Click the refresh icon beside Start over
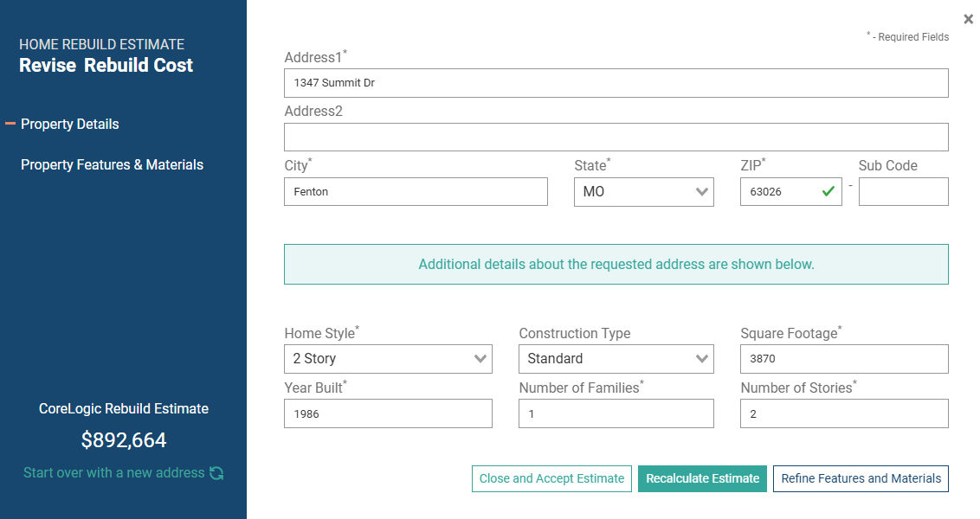Image resolution: width=980 pixels, height=519 pixels. click(x=217, y=473)
